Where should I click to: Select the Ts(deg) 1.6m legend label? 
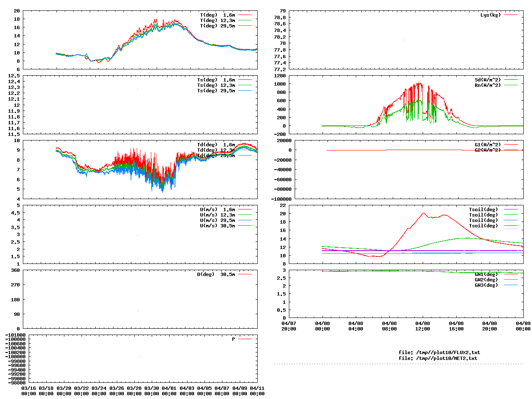point(216,80)
